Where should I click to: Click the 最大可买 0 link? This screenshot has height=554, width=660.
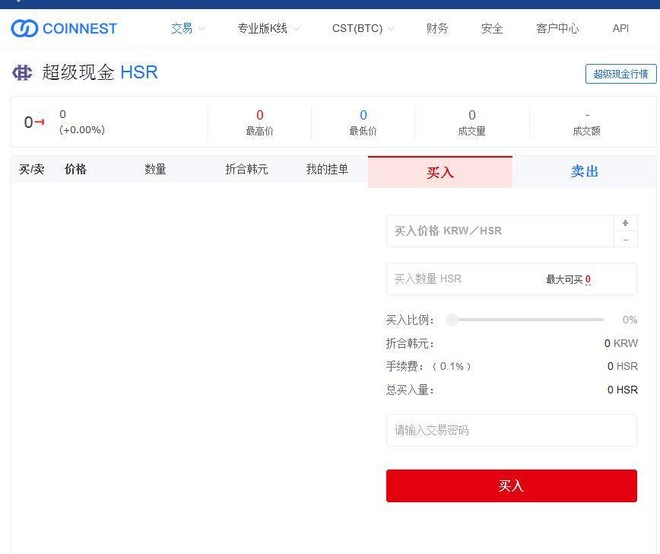point(569,279)
